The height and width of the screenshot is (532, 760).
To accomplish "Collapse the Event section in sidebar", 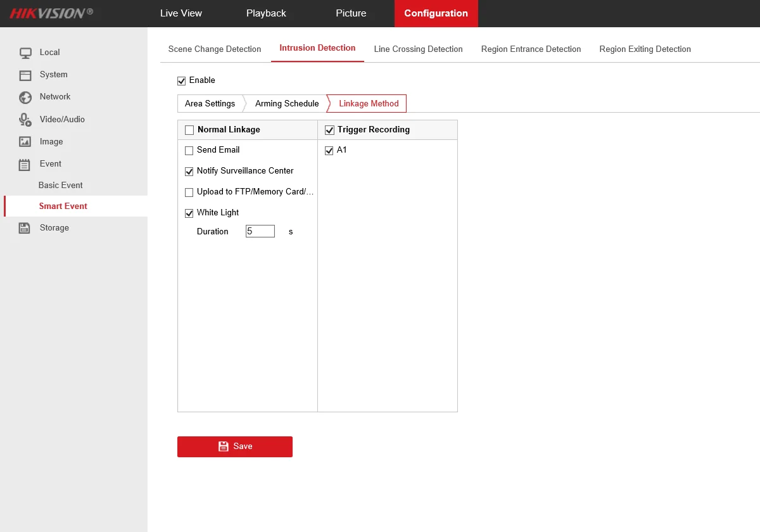I will tap(51, 164).
